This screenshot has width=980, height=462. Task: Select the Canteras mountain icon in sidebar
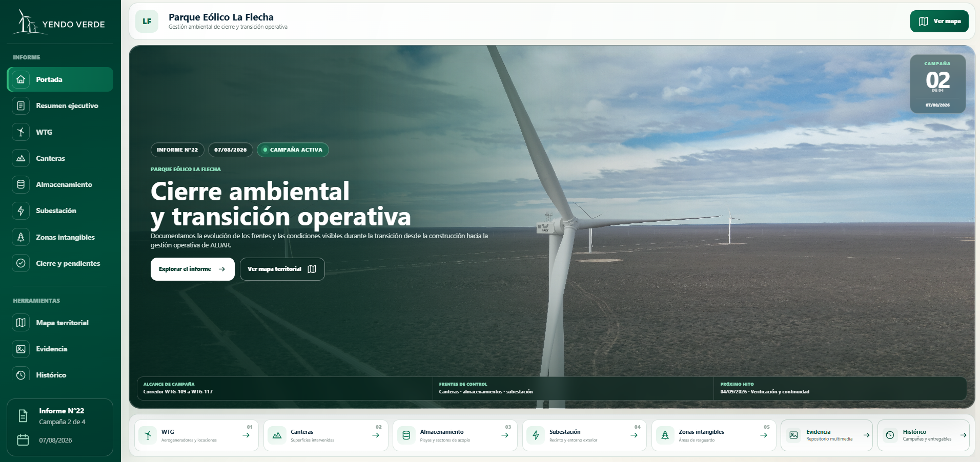coord(21,158)
